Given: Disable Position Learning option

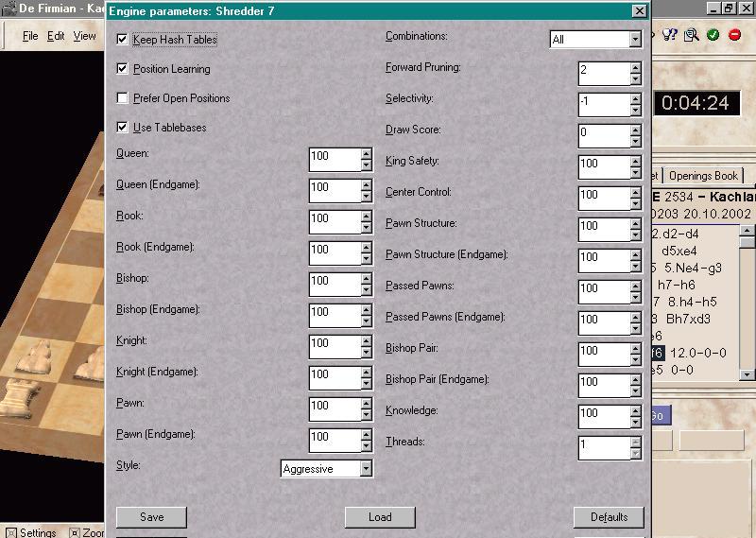Looking at the screenshot, I should [122, 69].
